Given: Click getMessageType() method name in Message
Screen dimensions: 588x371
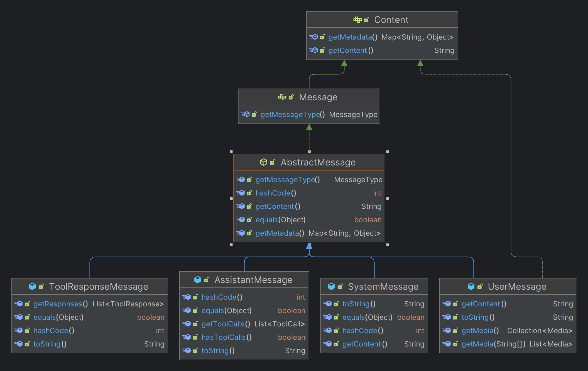Looking at the screenshot, I should pos(293,114).
